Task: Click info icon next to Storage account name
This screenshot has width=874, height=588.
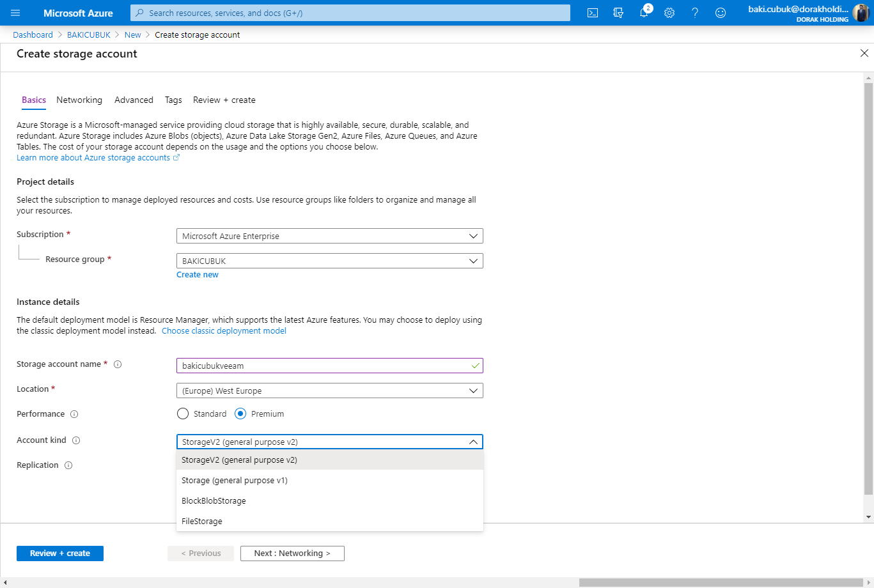Action: tap(118, 364)
